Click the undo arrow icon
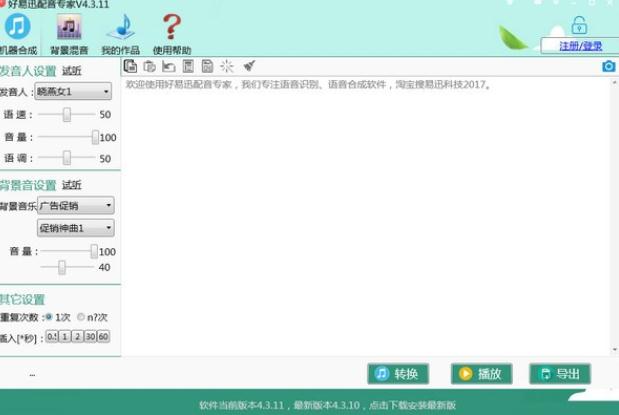The width and height of the screenshot is (619, 415). (x=169, y=66)
